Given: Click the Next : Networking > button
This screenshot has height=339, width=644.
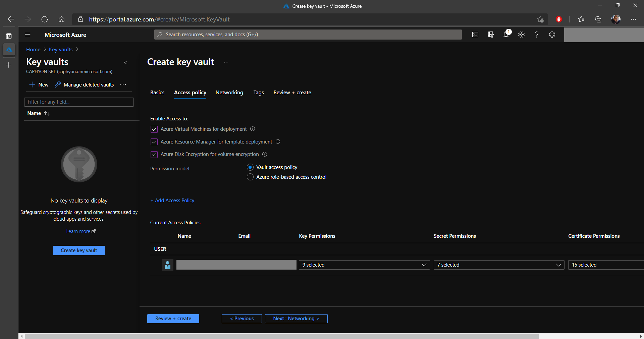Looking at the screenshot, I should pyautogui.click(x=296, y=319).
